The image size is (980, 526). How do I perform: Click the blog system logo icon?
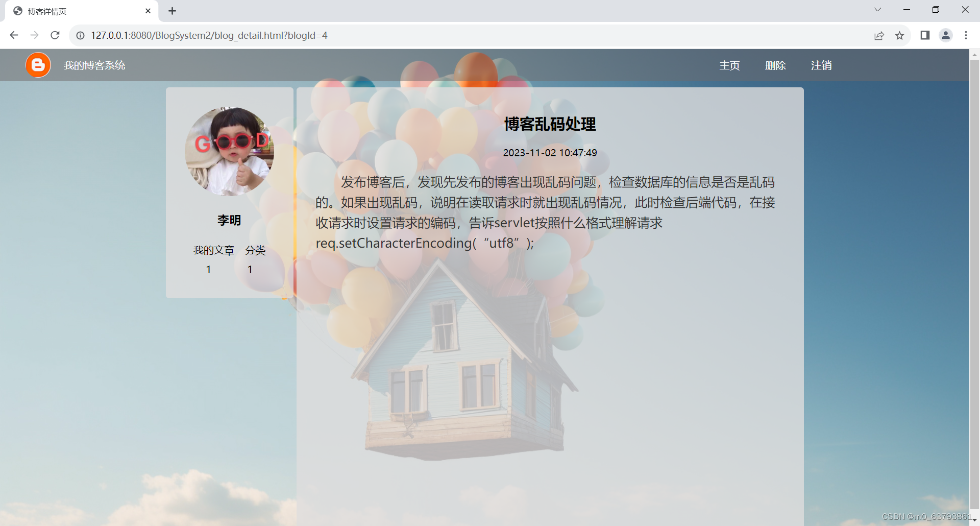click(38, 65)
